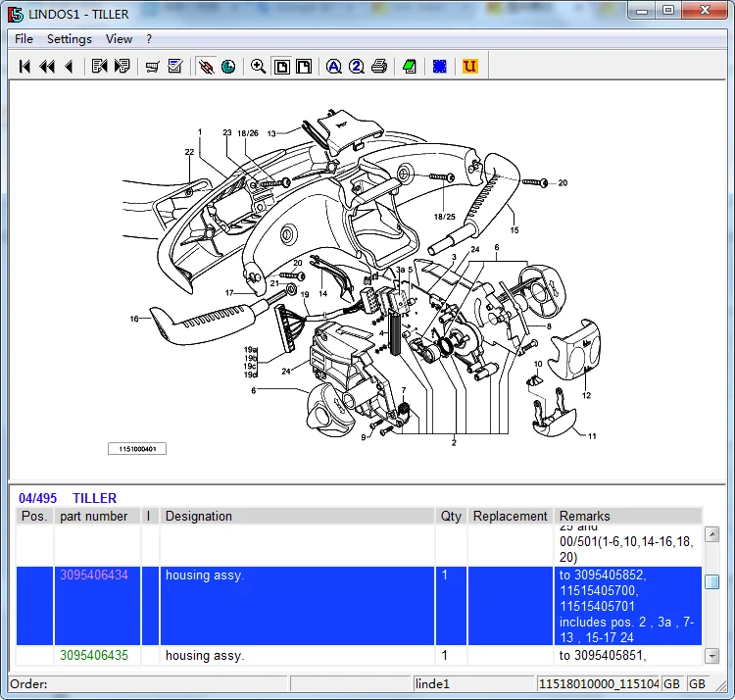Viewport: 735px width, 700px height.
Task: Click the orange U icon
Action: [469, 67]
